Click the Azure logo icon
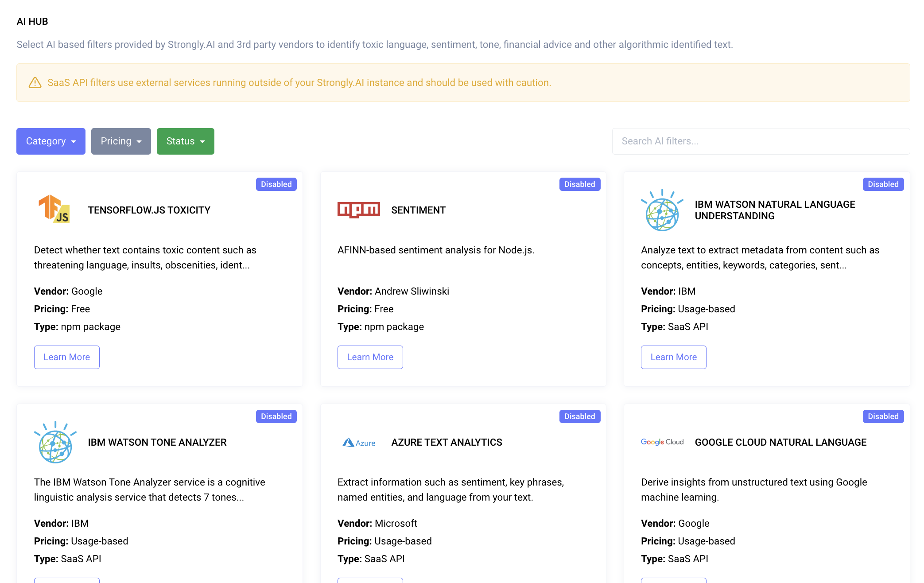The image size is (924, 583). tap(359, 443)
